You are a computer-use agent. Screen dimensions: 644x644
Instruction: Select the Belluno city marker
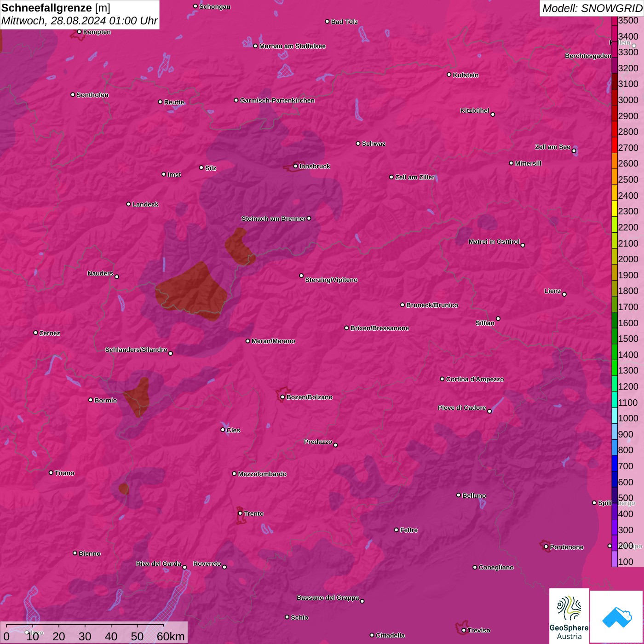click(458, 495)
